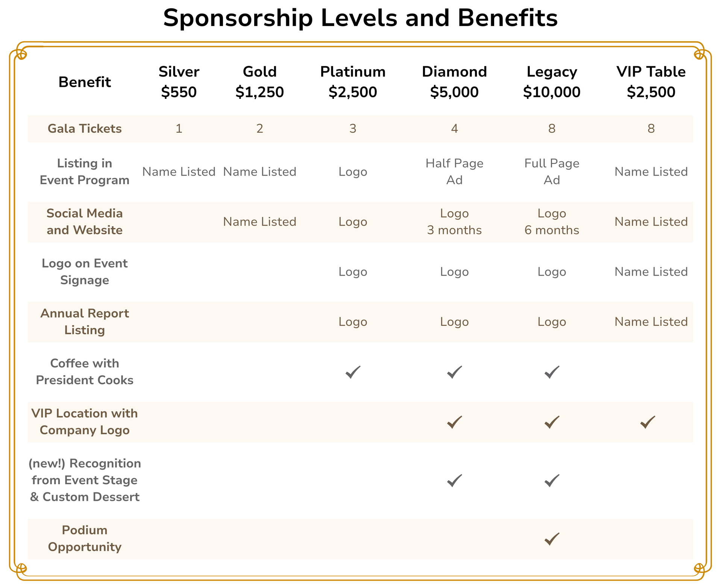The height and width of the screenshot is (588, 722).
Task: Select the Diamond $5,000 column header
Action: (454, 82)
